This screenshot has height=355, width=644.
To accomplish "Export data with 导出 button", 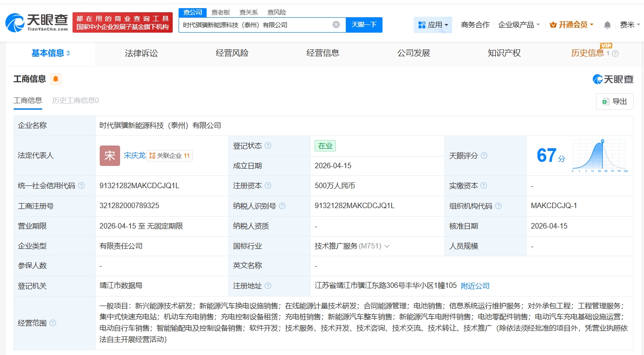I will tap(615, 102).
